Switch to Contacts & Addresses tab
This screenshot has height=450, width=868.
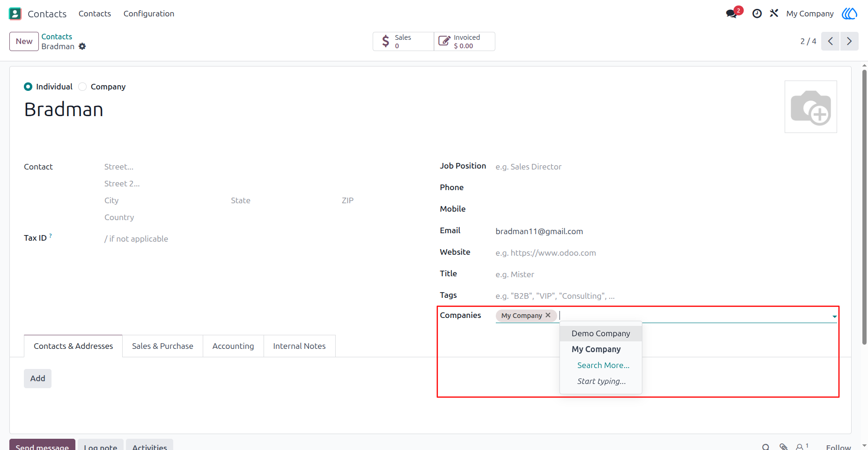(73, 346)
